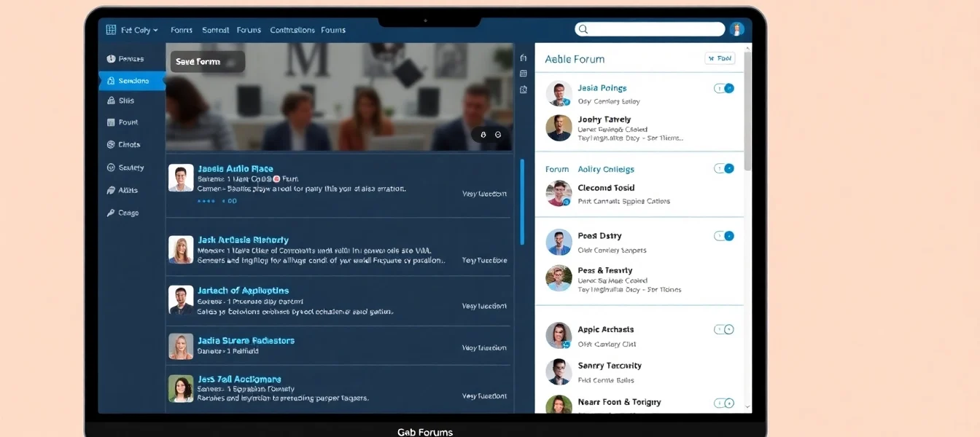Open the user profile avatar in the top bar
Image resolution: width=980 pixels, height=437 pixels.
coord(737,29)
